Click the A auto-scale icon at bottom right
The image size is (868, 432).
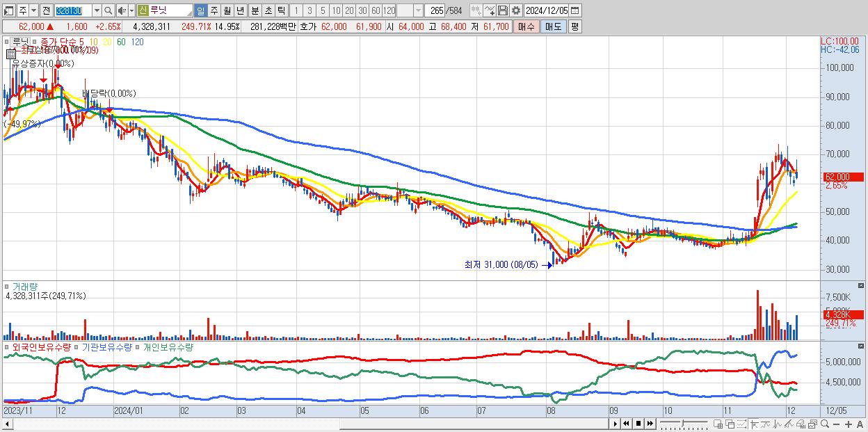coord(860,424)
